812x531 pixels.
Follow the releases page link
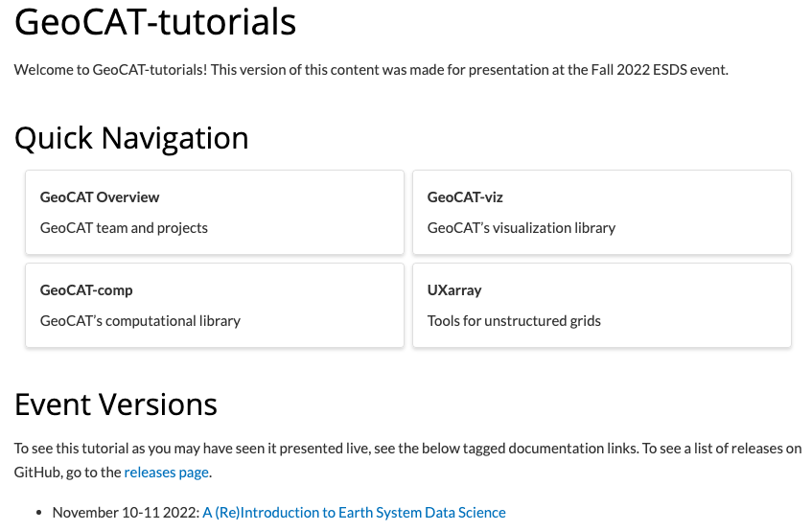pos(166,473)
